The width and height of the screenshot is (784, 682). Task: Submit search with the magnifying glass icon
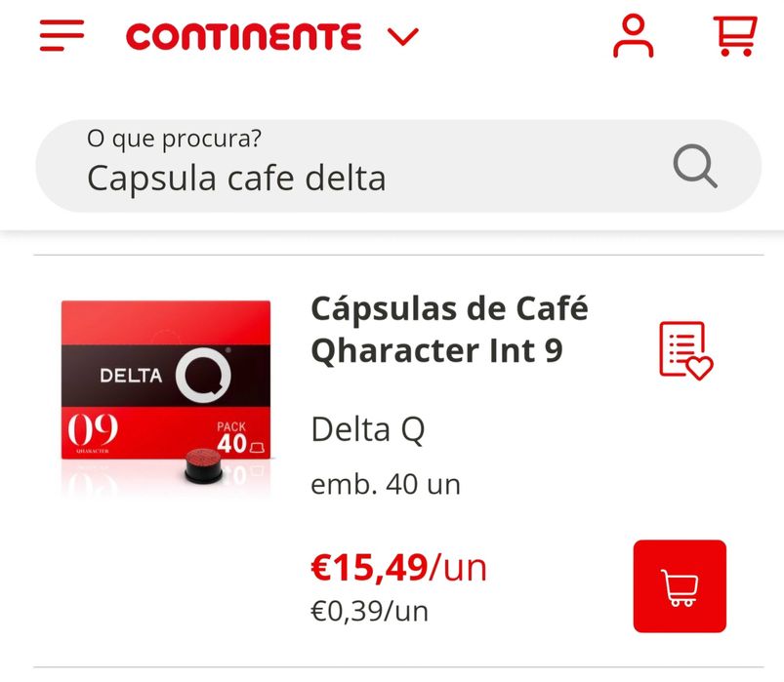[695, 167]
